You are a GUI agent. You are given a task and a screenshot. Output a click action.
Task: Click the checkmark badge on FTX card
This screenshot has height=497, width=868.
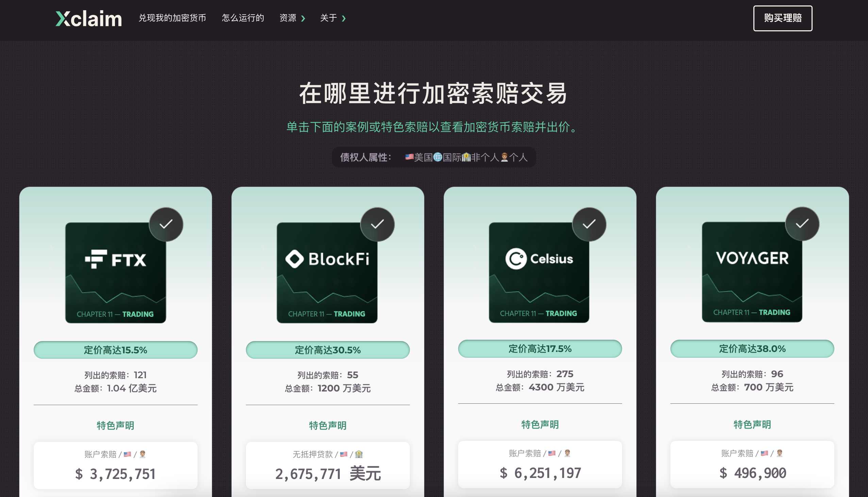[166, 224]
